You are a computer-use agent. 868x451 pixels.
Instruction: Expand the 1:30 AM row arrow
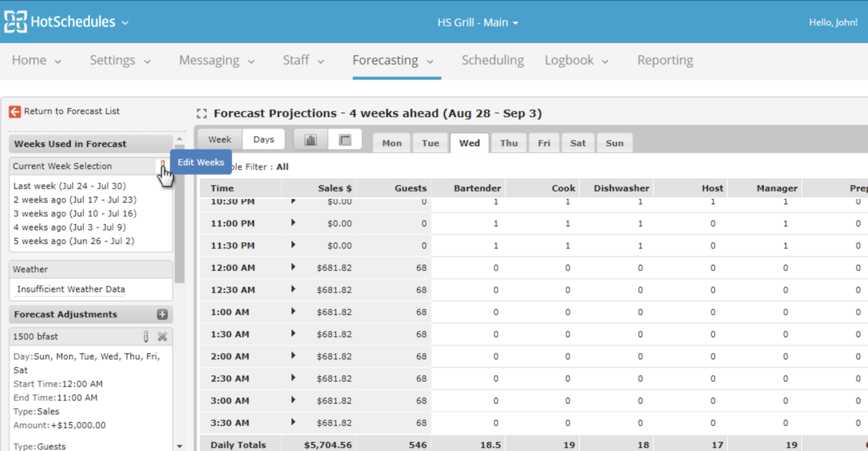(293, 333)
